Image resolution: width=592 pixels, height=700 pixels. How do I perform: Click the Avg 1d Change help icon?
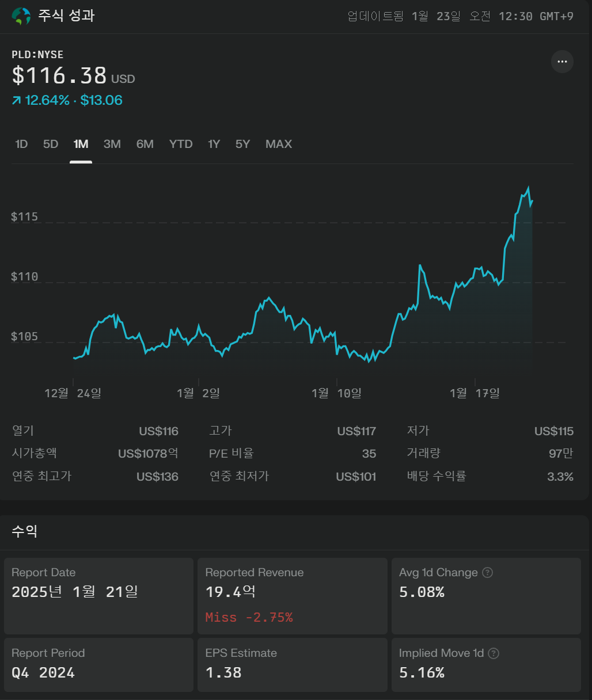pos(487,573)
